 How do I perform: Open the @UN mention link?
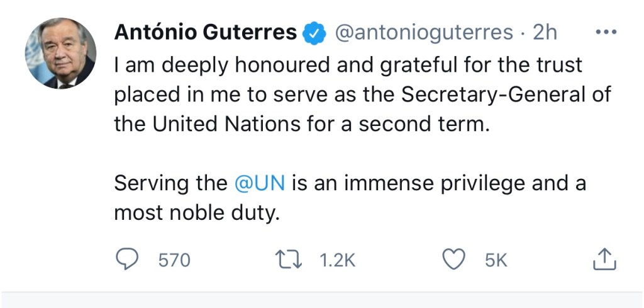click(260, 183)
